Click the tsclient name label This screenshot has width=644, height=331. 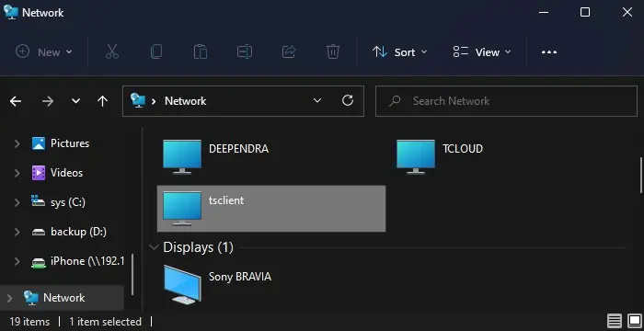click(x=226, y=200)
